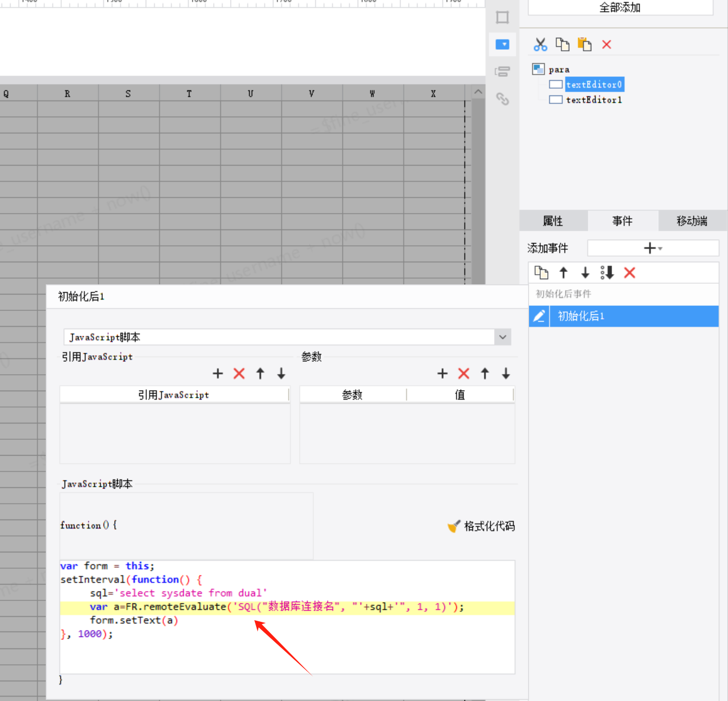This screenshot has height=701, width=728.
Task: Select textEditor1 in widget tree
Action: (594, 99)
